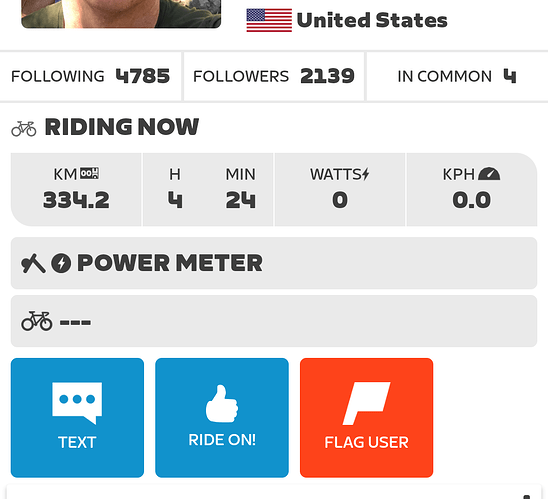Report the rider with FLAG USER
The image size is (548, 499).
point(366,418)
